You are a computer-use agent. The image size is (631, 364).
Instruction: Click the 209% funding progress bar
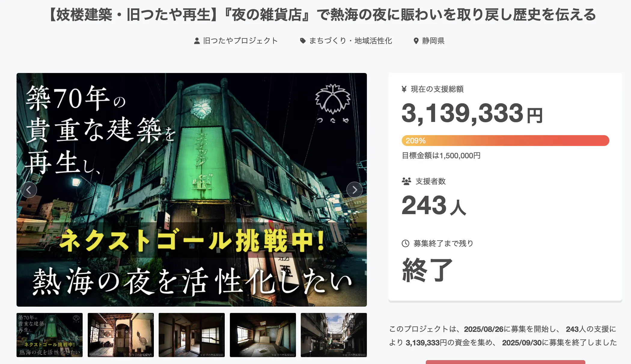[x=505, y=141]
